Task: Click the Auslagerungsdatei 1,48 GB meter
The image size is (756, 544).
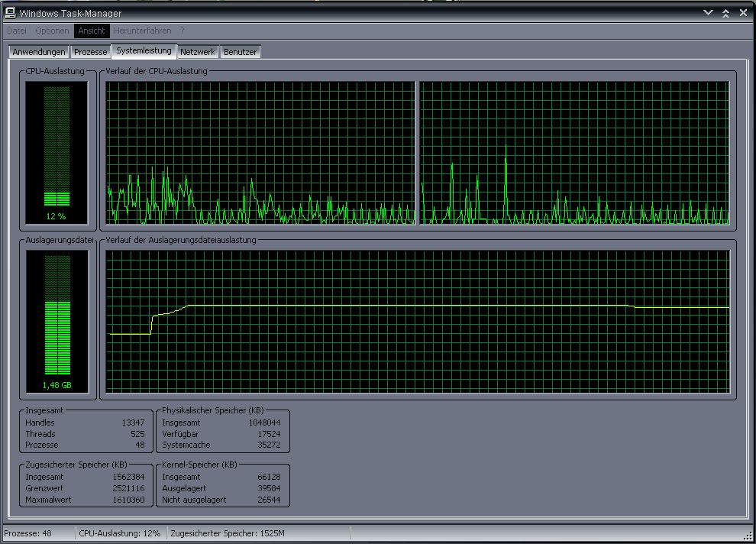Action: point(57,321)
